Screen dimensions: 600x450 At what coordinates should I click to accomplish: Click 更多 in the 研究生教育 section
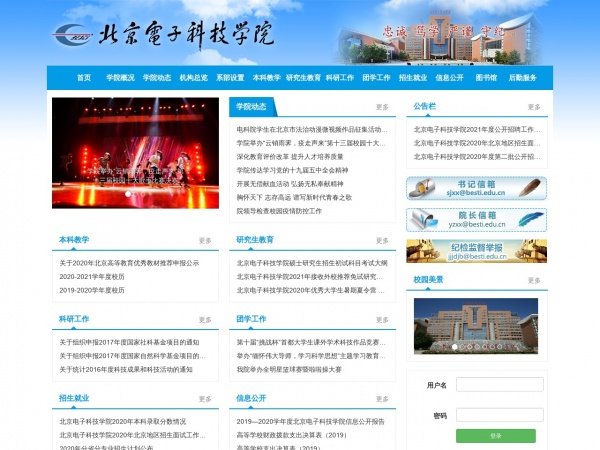click(382, 241)
